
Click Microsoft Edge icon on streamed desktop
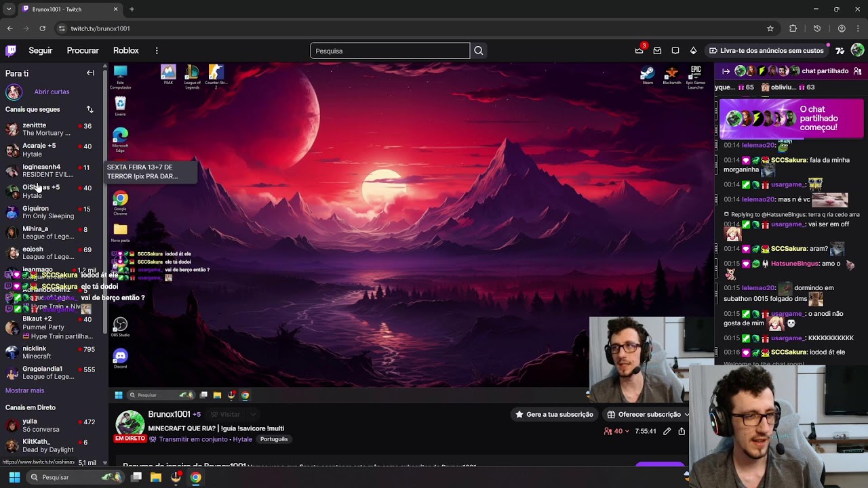point(120,140)
